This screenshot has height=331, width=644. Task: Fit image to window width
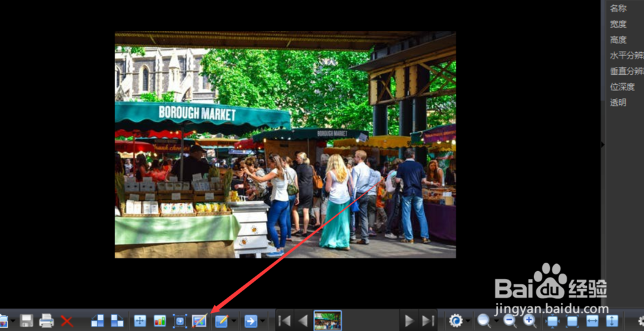click(592, 321)
